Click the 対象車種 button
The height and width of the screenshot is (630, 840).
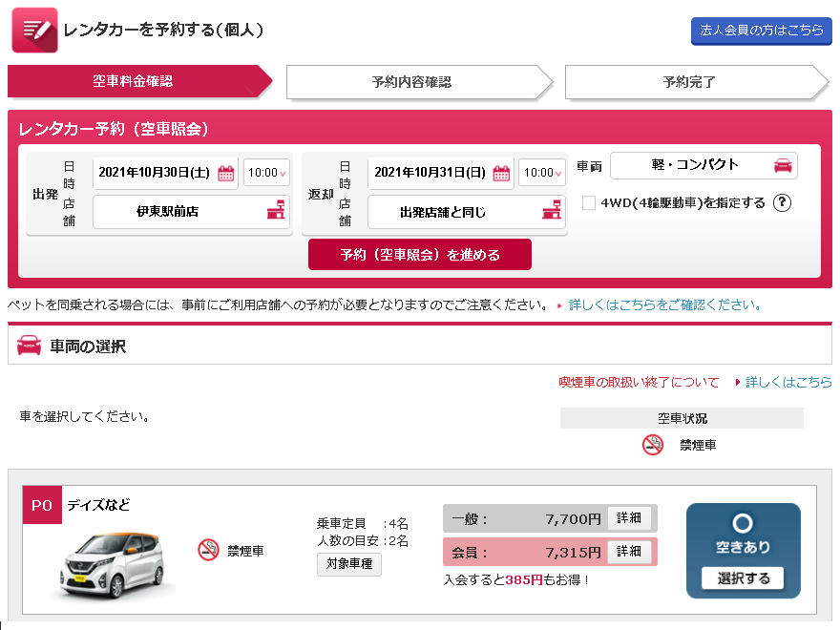[x=349, y=564]
